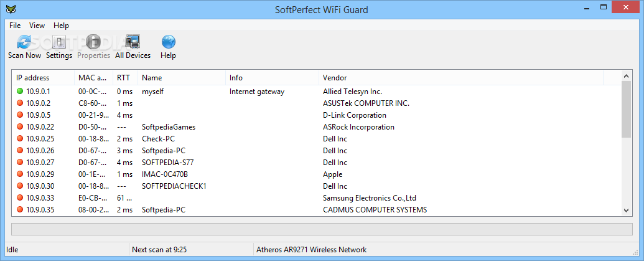
Task: Open the Help menu
Action: click(x=61, y=26)
